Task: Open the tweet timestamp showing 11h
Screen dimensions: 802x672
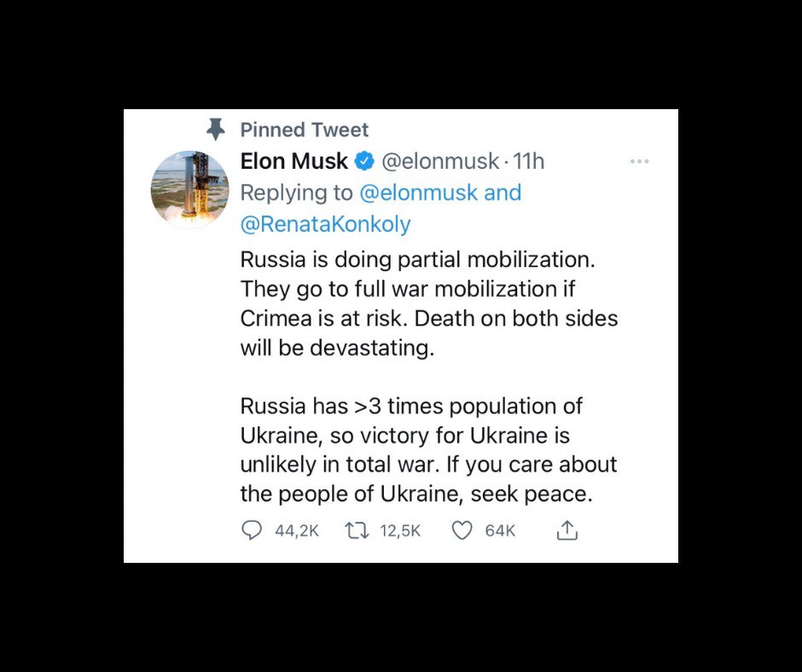Action: [529, 160]
